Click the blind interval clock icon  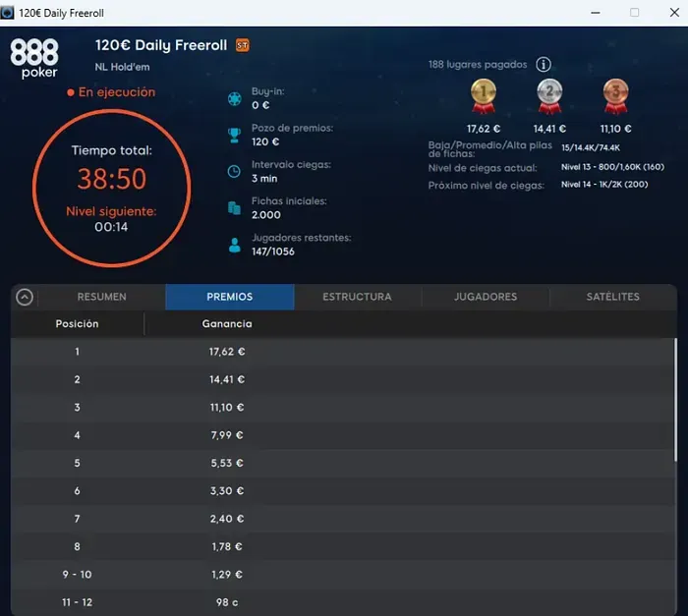click(234, 172)
